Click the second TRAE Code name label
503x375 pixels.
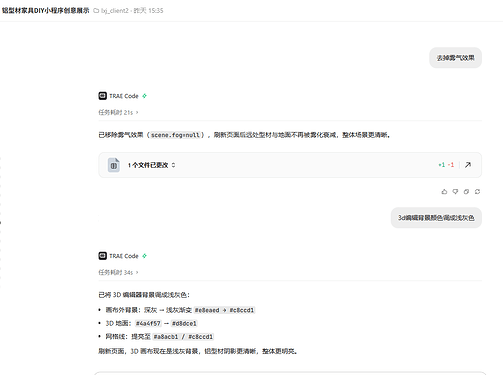[124, 256]
